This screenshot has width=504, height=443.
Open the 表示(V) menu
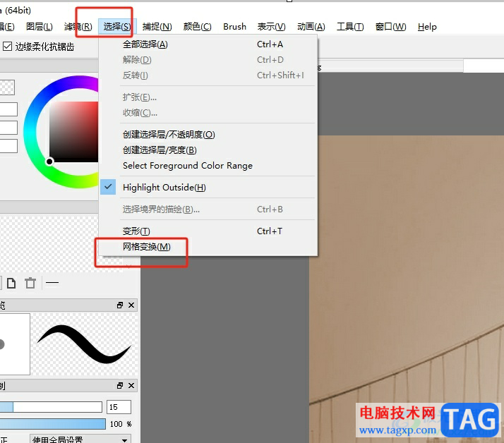(271, 27)
